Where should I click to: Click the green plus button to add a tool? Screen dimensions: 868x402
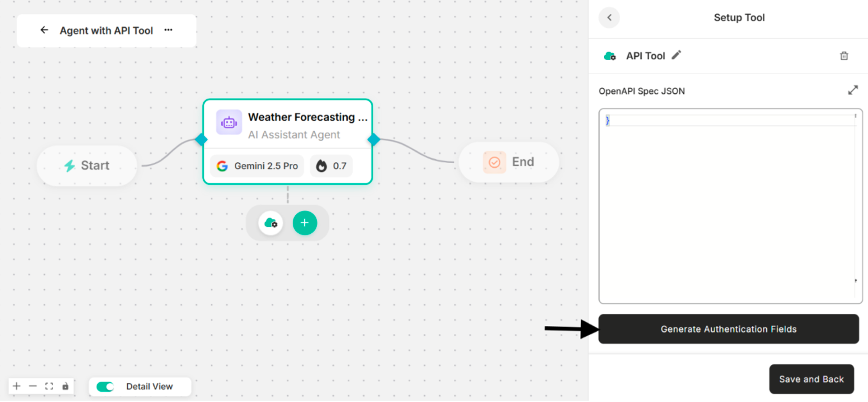(x=305, y=222)
